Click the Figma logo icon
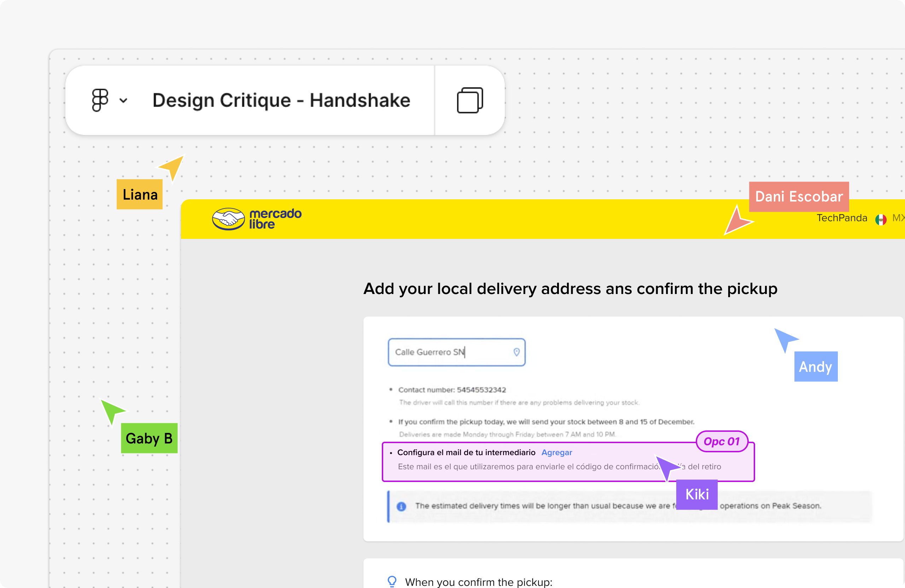 100,100
